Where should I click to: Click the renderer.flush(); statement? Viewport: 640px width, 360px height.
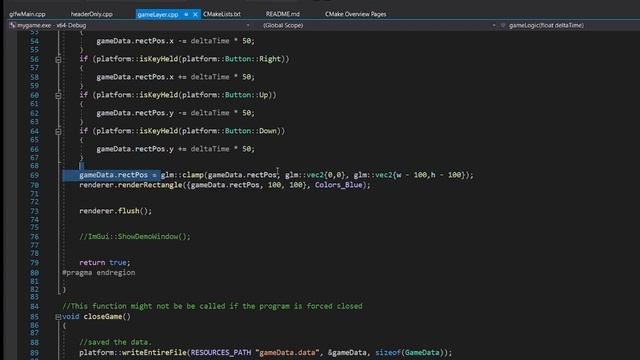(x=116, y=211)
